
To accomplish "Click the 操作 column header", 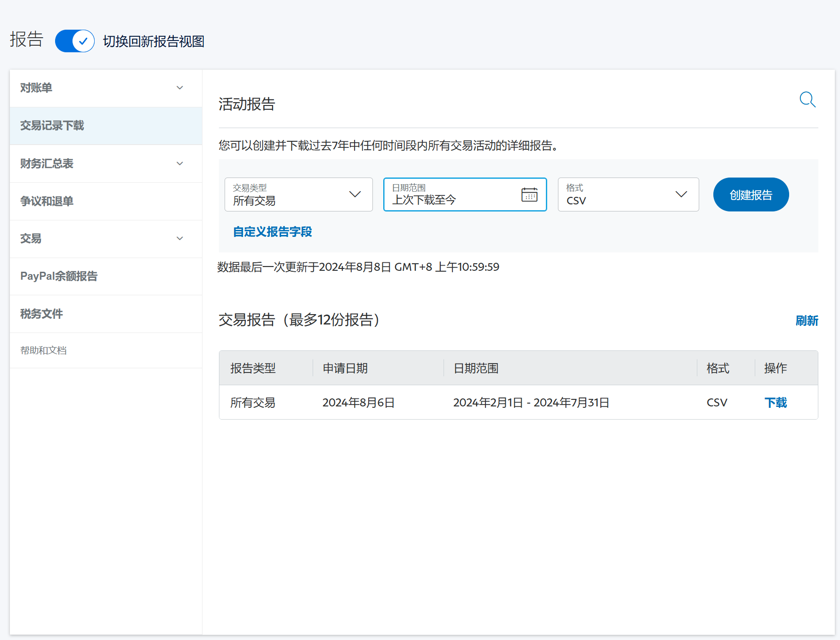I will pos(775,368).
